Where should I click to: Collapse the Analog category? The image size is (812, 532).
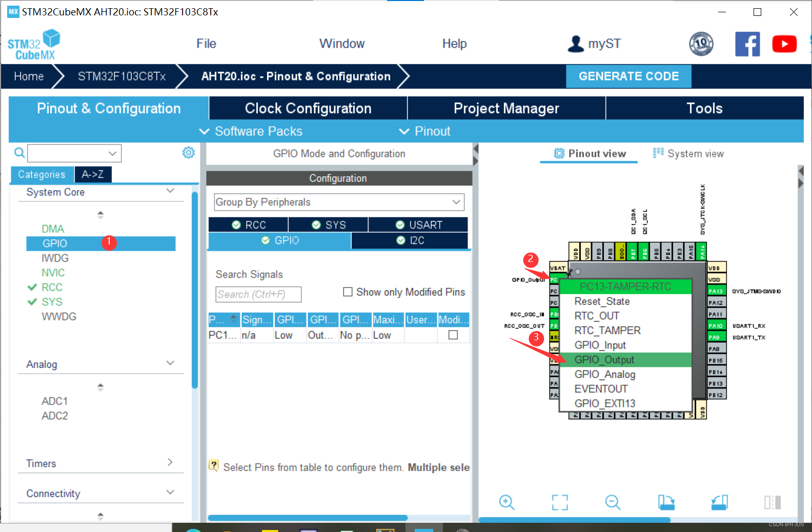(170, 363)
